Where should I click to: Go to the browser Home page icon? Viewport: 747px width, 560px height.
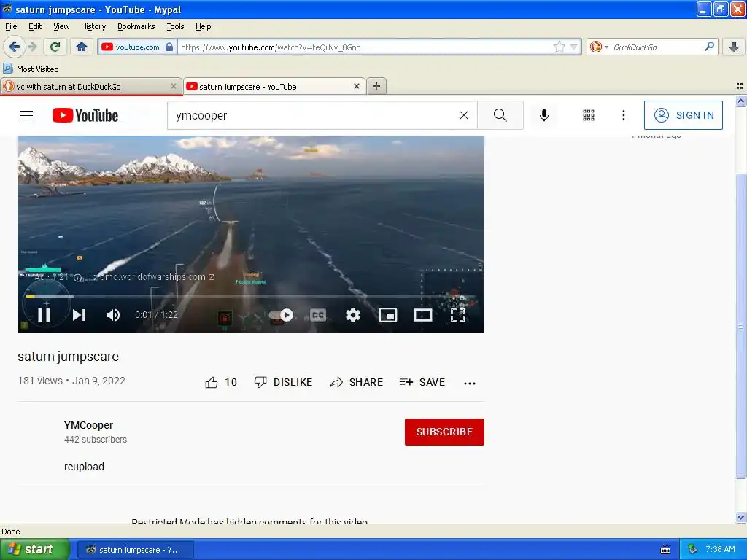click(82, 47)
